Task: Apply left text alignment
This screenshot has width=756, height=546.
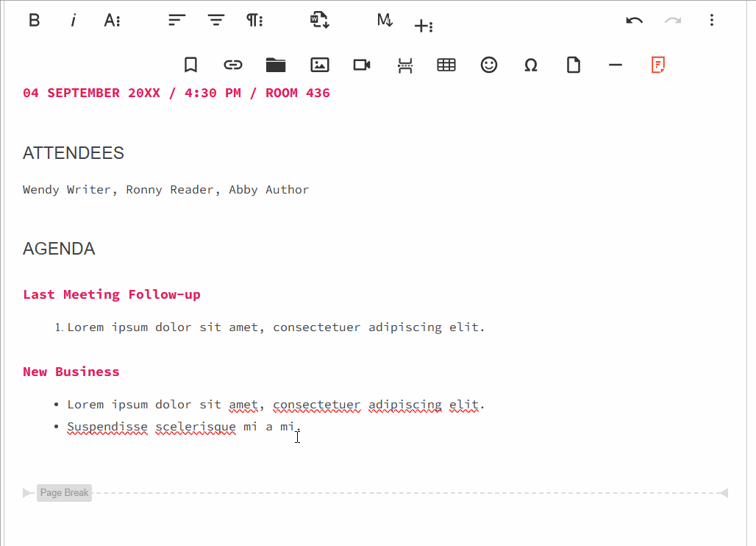Action: 176,21
